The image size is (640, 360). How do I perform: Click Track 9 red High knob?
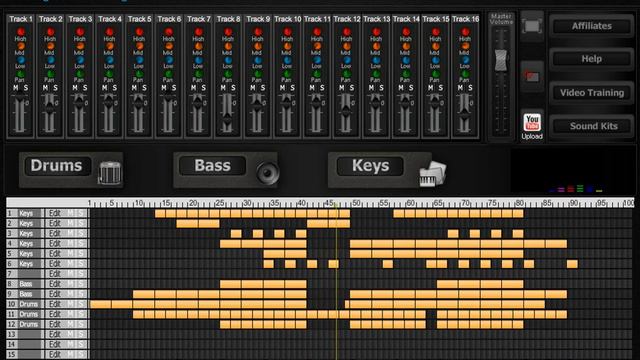click(x=258, y=31)
